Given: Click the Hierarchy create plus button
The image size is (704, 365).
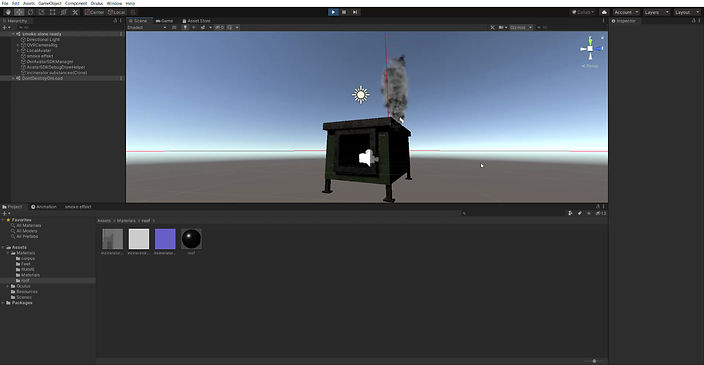Looking at the screenshot, I should point(5,27).
